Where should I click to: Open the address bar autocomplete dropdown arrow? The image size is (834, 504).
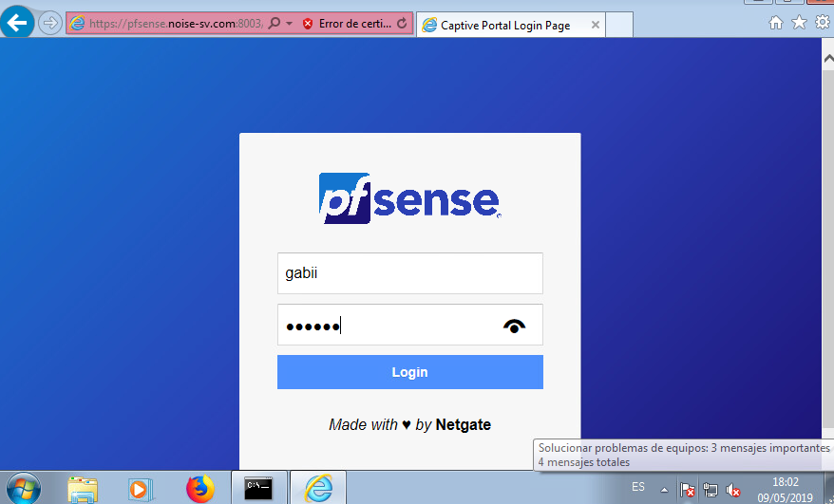(290, 24)
